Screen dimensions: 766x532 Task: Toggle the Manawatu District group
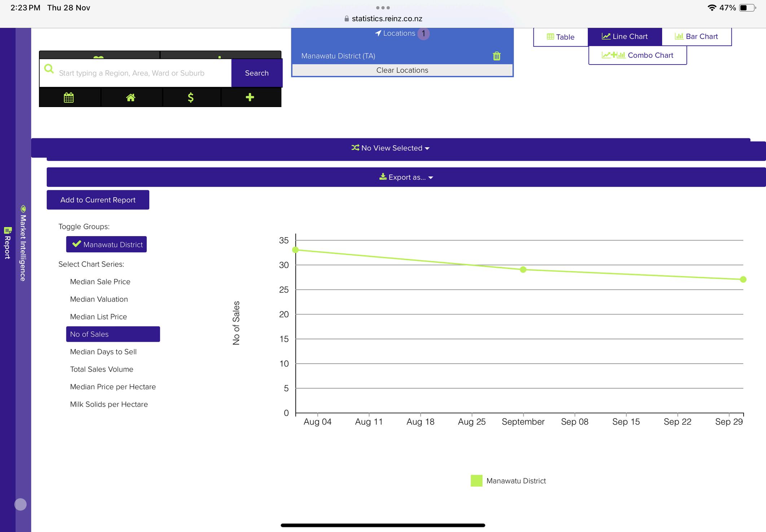(x=106, y=244)
